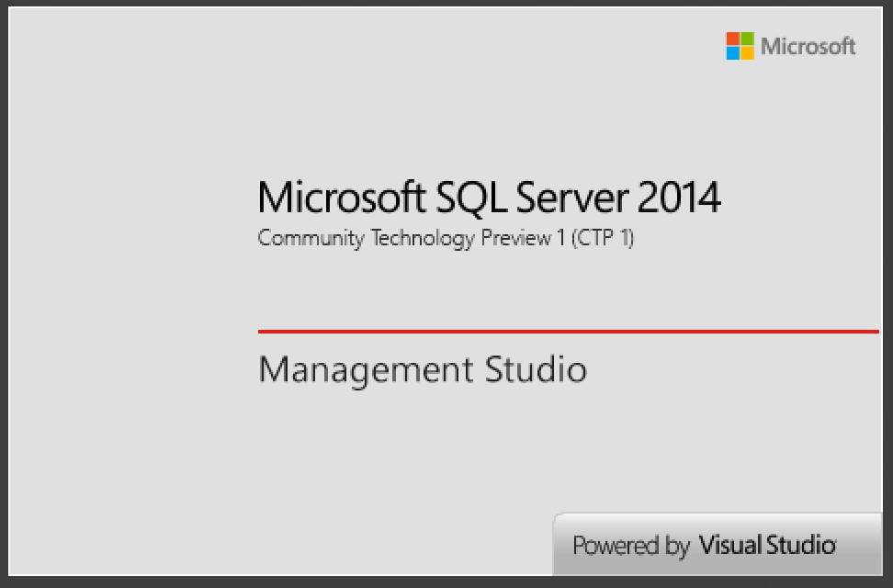Viewport: 893px width, 588px height.
Task: Select the blue square in the Microsoft logo
Action: click(x=733, y=51)
